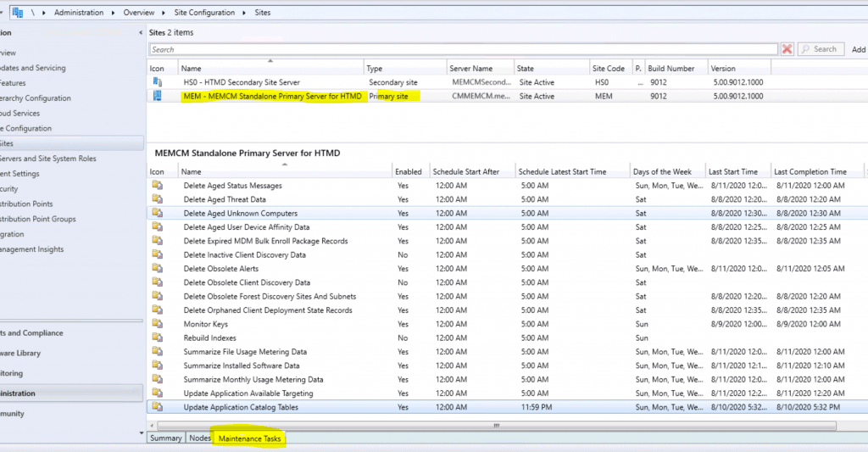The width and height of the screenshot is (868, 452).
Task: Switch to the Summary tab
Action: coord(165,438)
